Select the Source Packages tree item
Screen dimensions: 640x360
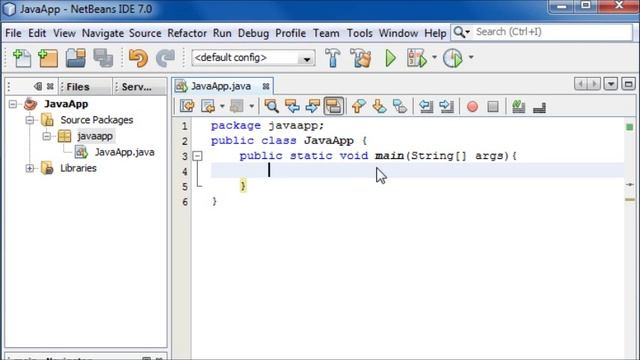tap(96, 120)
